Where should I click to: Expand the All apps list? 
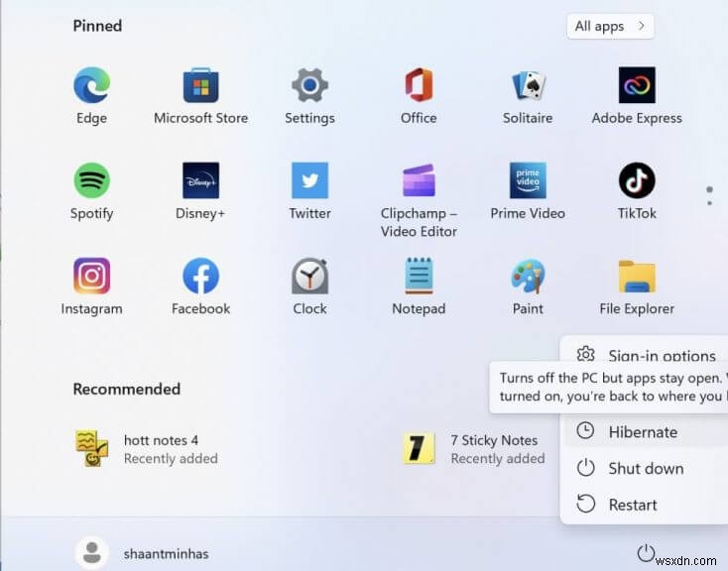point(610,26)
